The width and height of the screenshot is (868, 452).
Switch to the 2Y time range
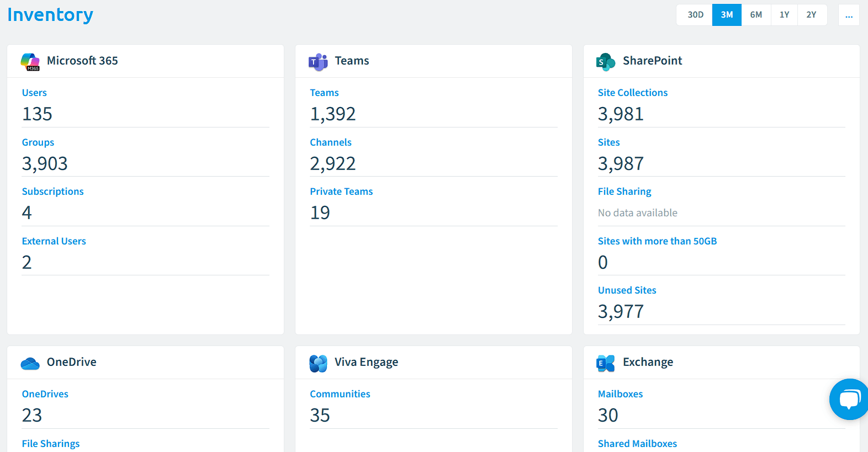[811, 15]
